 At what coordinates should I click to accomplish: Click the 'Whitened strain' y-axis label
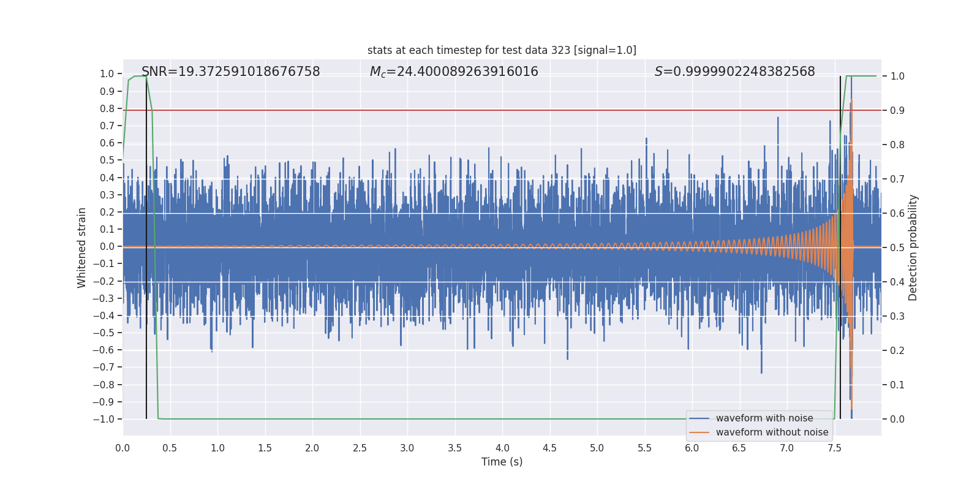82,247
